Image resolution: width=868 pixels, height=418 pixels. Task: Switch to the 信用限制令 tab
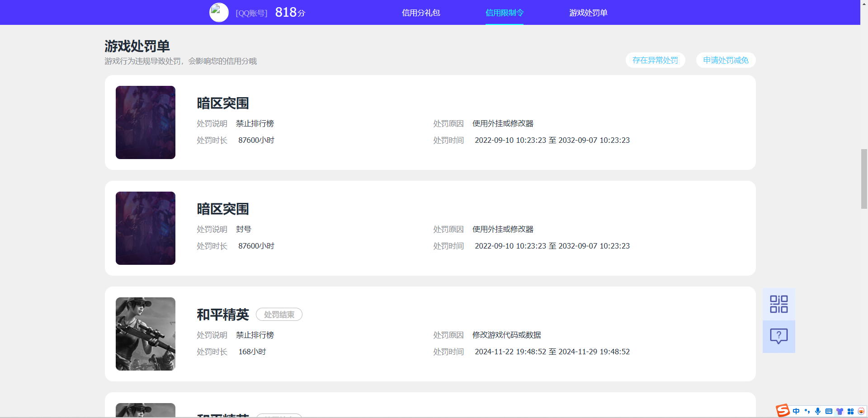505,13
